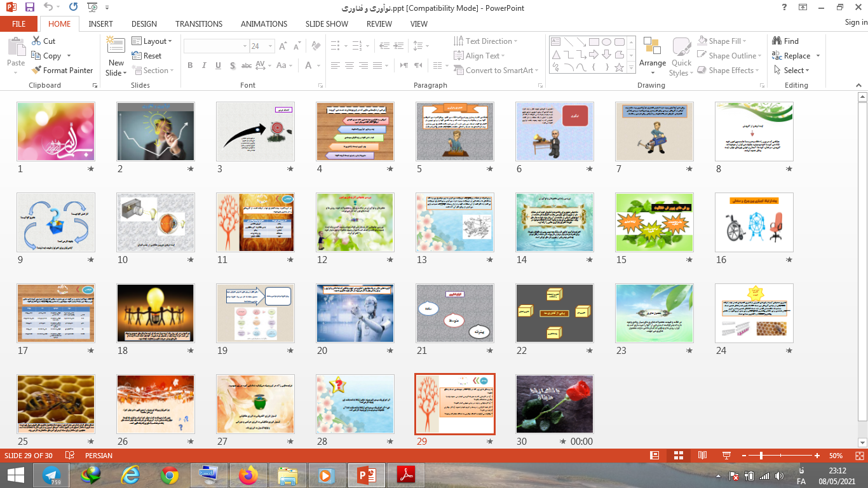Click the zoom slider in status bar

[761, 456]
